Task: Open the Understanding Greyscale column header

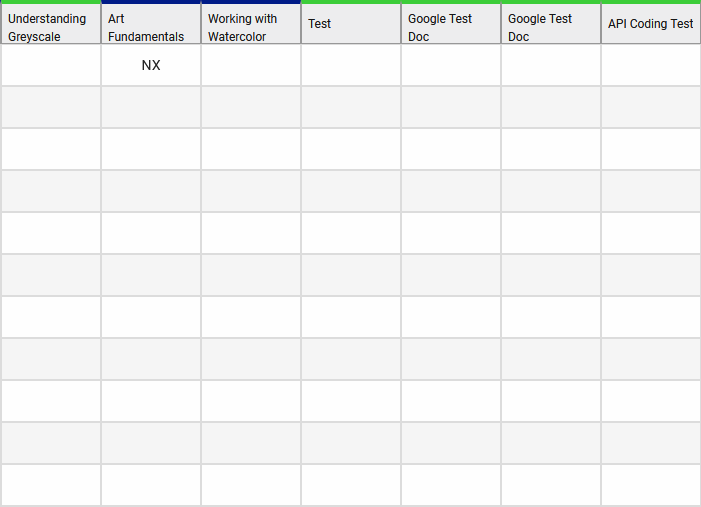Action: (x=51, y=24)
